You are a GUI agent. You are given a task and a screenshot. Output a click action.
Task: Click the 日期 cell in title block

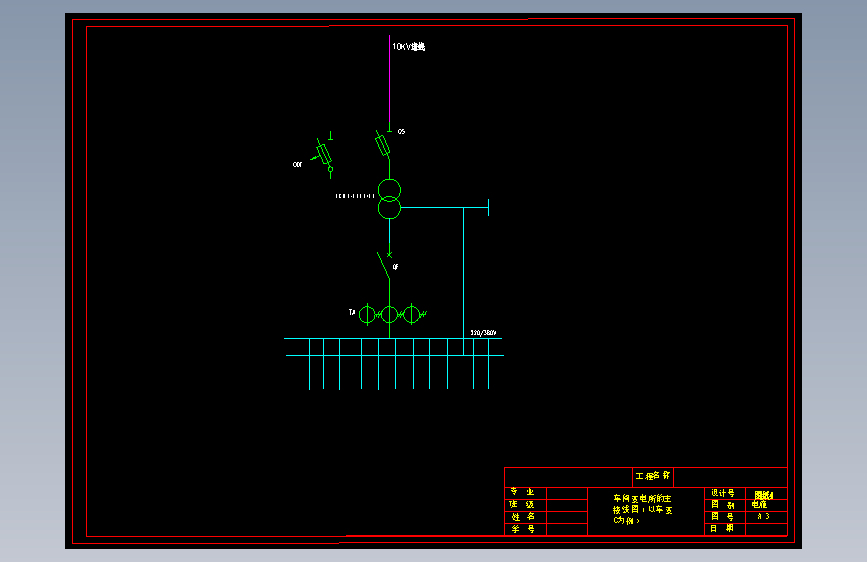[x=725, y=528]
